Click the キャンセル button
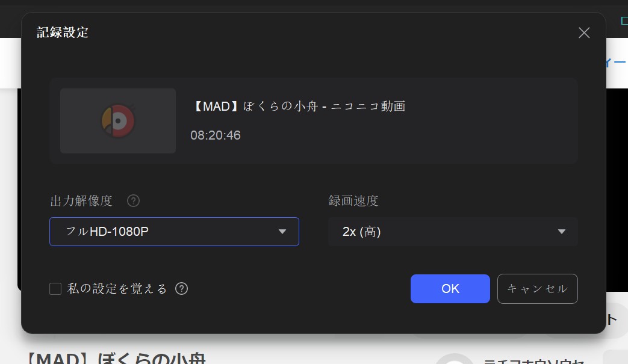Screen dimensions: 628x364 [538, 289]
